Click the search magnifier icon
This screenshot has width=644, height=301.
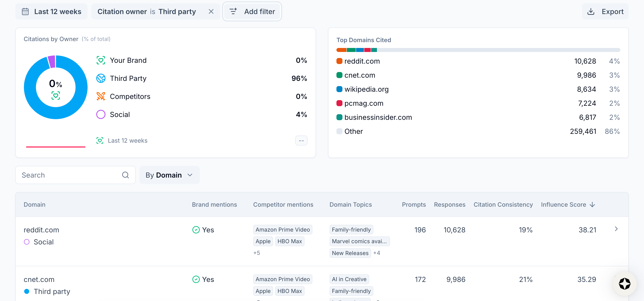[126, 175]
